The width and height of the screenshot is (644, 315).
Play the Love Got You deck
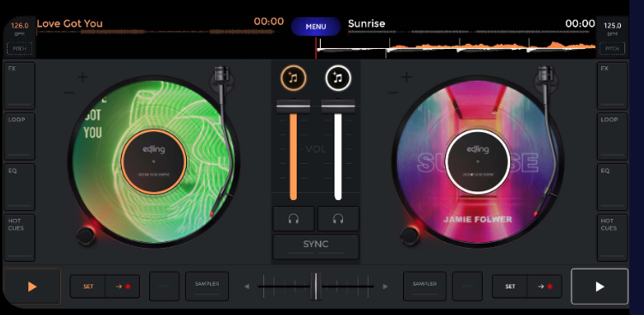[x=32, y=286]
